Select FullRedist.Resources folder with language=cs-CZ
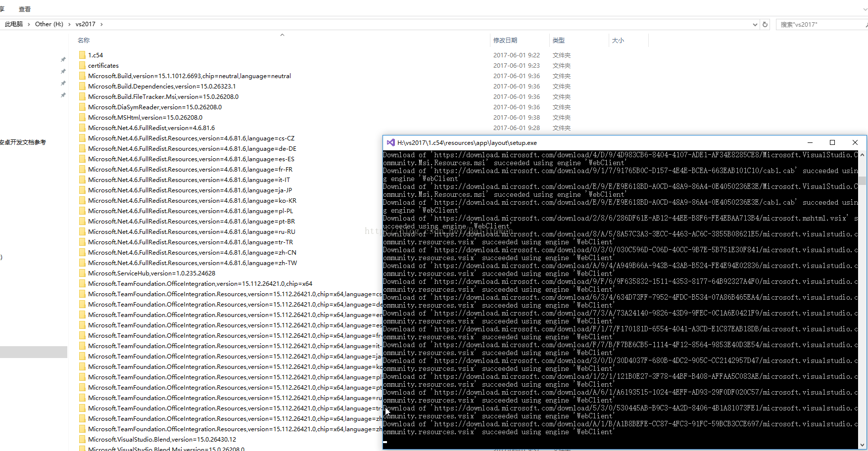The image size is (868, 451). (191, 138)
